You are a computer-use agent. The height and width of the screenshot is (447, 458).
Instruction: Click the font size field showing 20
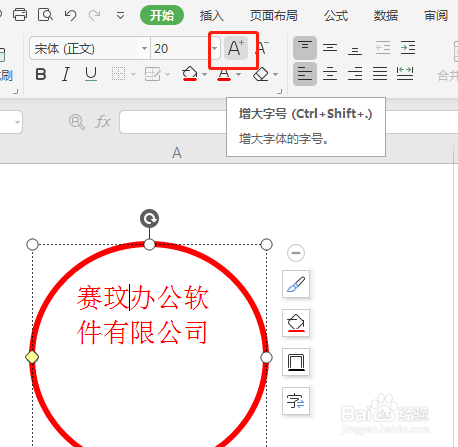pos(180,48)
